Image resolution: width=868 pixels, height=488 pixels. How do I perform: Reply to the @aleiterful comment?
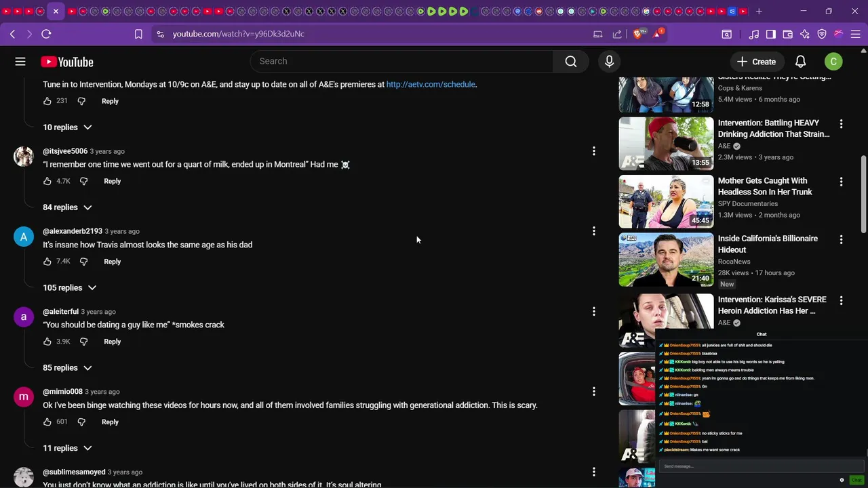[112, 342]
